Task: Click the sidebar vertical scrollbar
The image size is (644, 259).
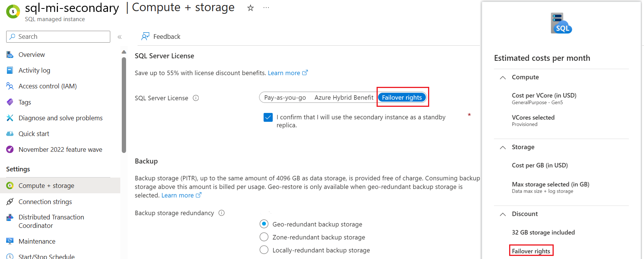Action: tap(124, 104)
